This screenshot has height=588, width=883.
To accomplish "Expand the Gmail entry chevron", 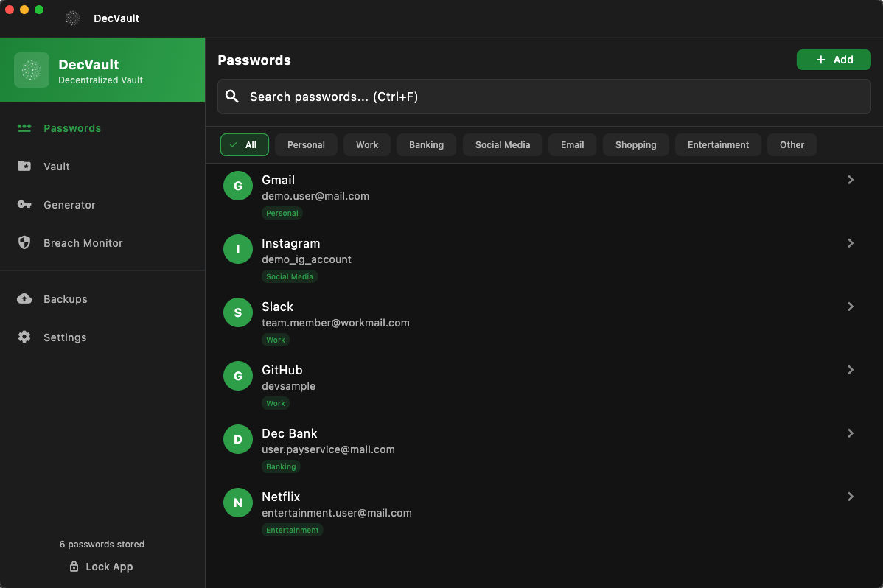I will tap(851, 180).
